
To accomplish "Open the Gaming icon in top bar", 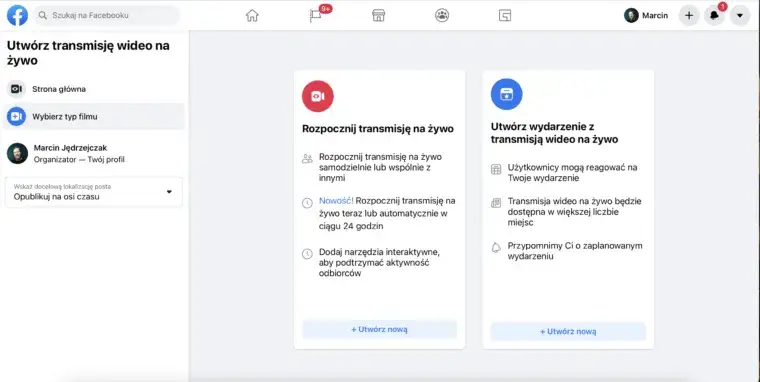I will (505, 16).
